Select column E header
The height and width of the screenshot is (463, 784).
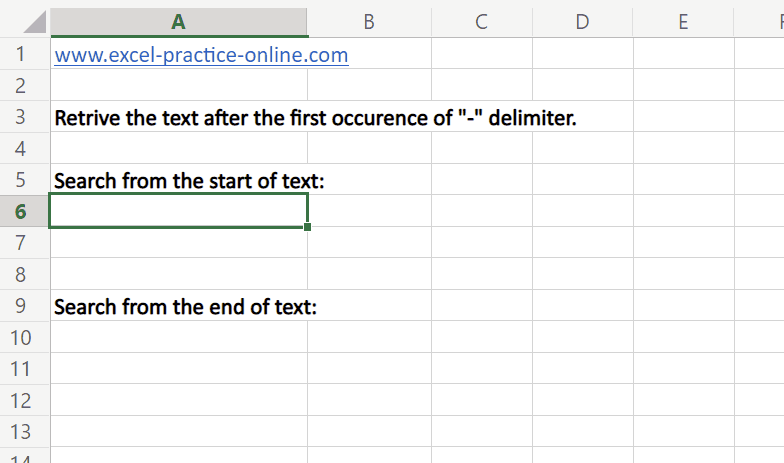pos(683,22)
